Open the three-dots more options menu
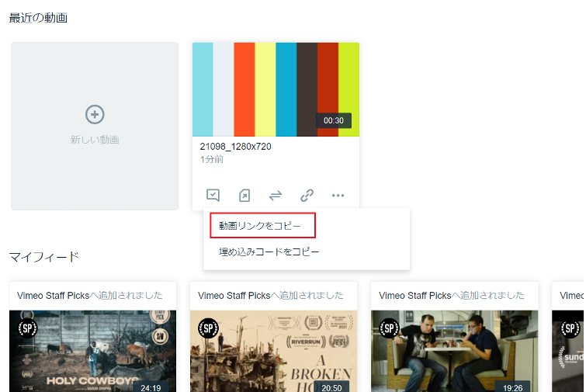586x392 pixels. tap(338, 195)
